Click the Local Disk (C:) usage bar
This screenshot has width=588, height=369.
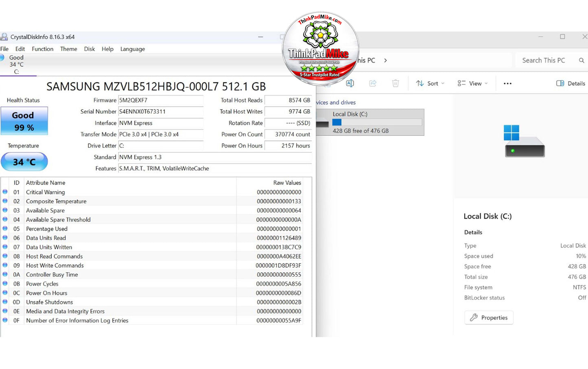pos(377,122)
